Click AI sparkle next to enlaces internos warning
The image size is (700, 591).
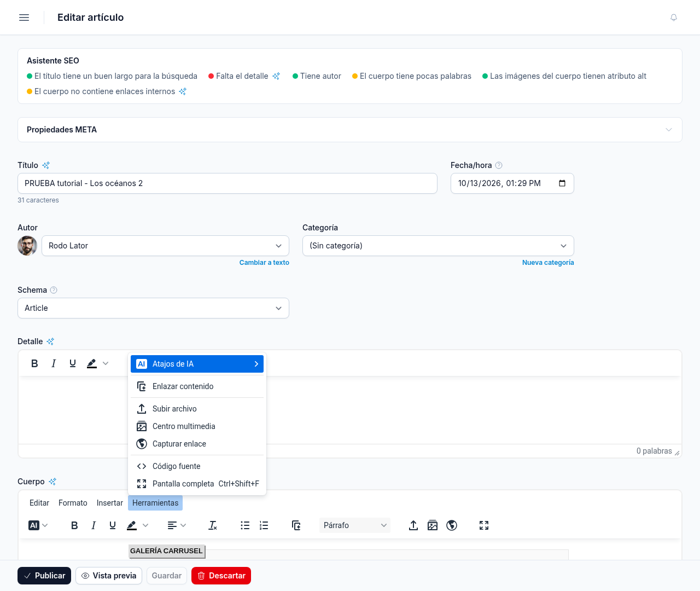[x=183, y=91]
